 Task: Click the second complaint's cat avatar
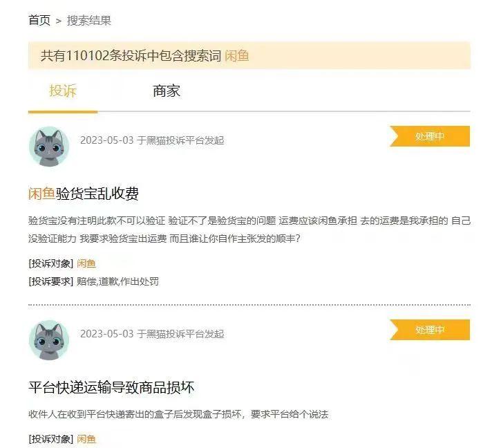[49, 340]
